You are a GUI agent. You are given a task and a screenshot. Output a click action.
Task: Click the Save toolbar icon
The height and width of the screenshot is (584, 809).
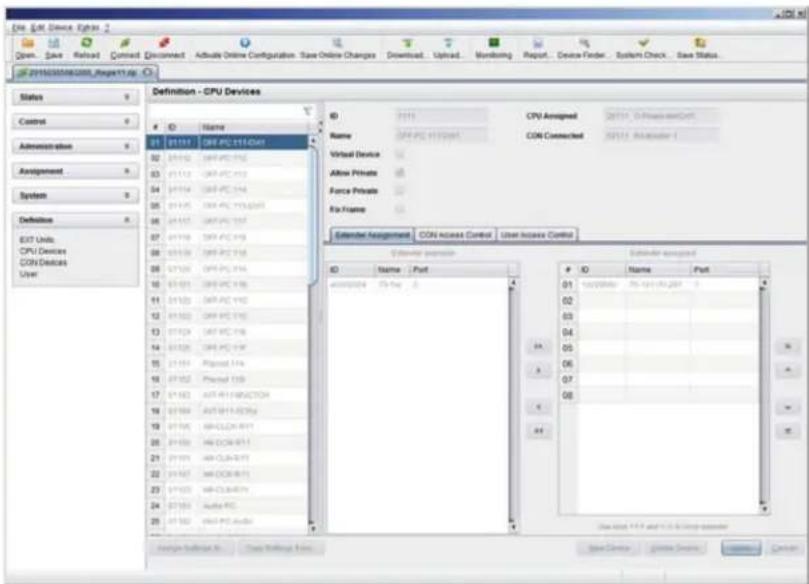[54, 43]
